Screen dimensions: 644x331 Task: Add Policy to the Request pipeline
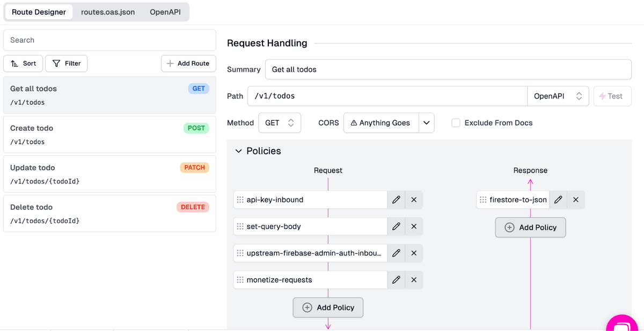tap(328, 307)
